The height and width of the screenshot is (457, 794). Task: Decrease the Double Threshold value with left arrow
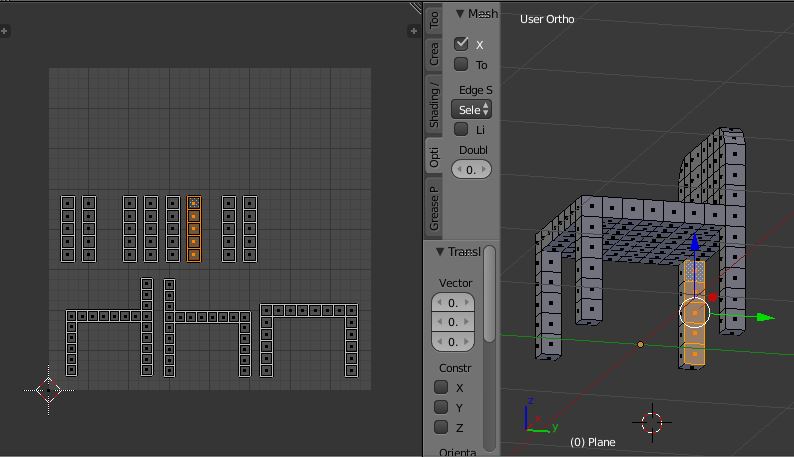click(x=459, y=170)
